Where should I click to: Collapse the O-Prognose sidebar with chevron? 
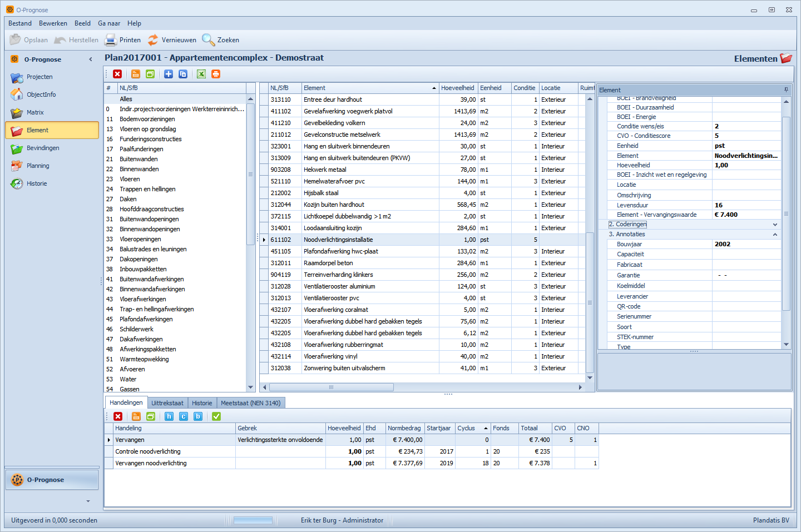point(91,59)
